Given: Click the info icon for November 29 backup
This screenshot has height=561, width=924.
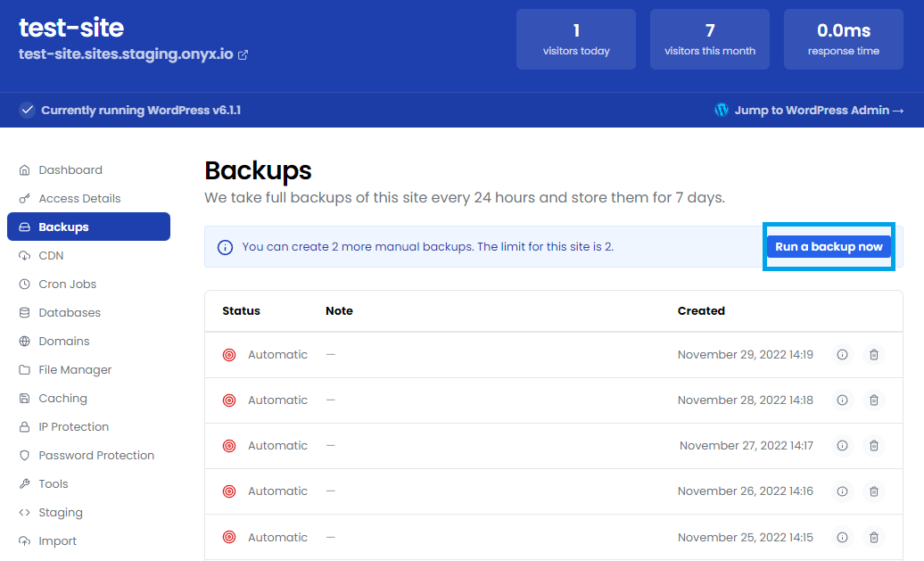Looking at the screenshot, I should tap(843, 355).
